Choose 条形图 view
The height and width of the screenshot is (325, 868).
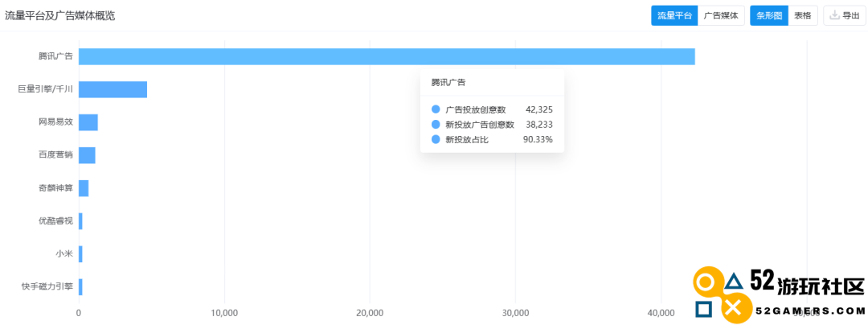pos(769,15)
